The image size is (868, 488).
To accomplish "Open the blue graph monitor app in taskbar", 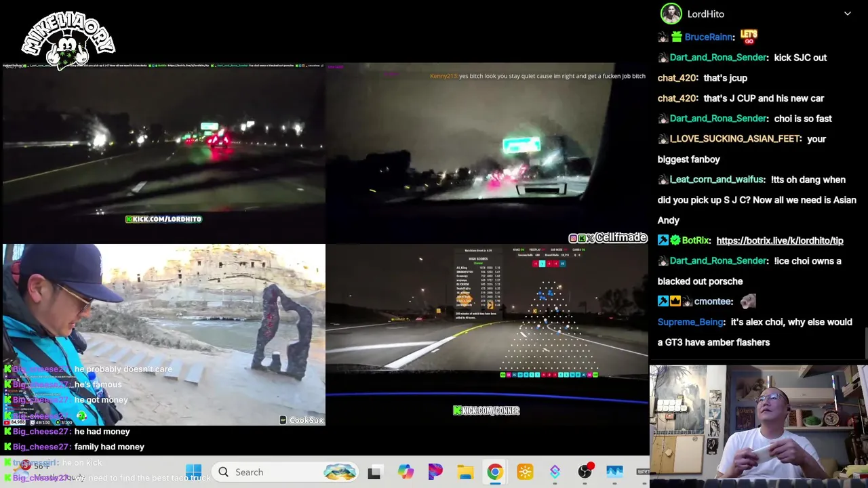I will (614, 472).
